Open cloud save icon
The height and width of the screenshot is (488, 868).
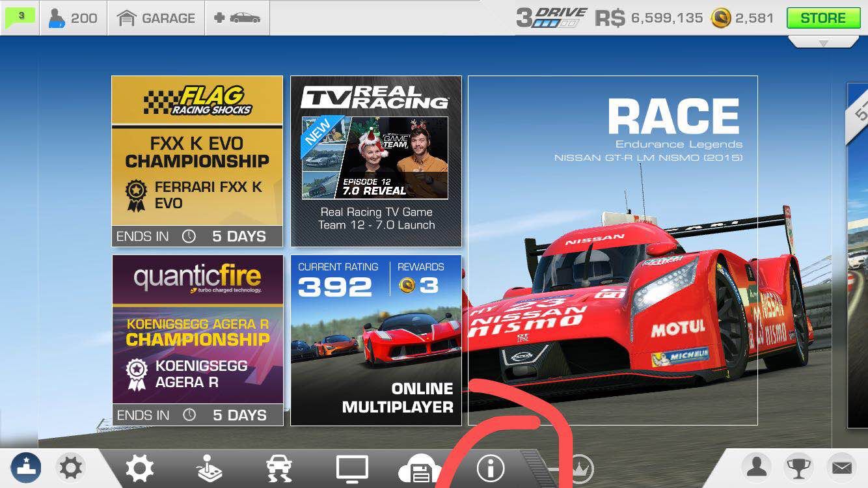coord(420,470)
